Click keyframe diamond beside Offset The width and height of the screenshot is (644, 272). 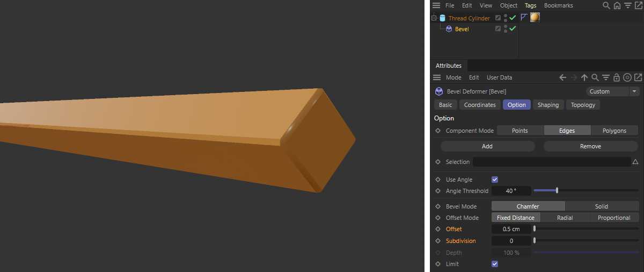(438, 229)
